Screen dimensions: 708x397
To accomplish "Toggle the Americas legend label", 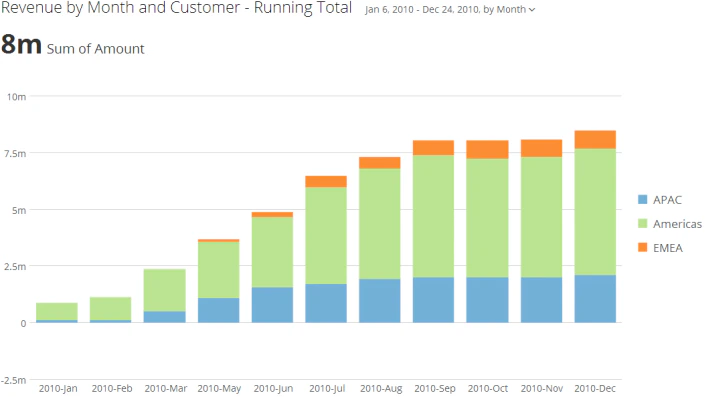I will (677, 224).
